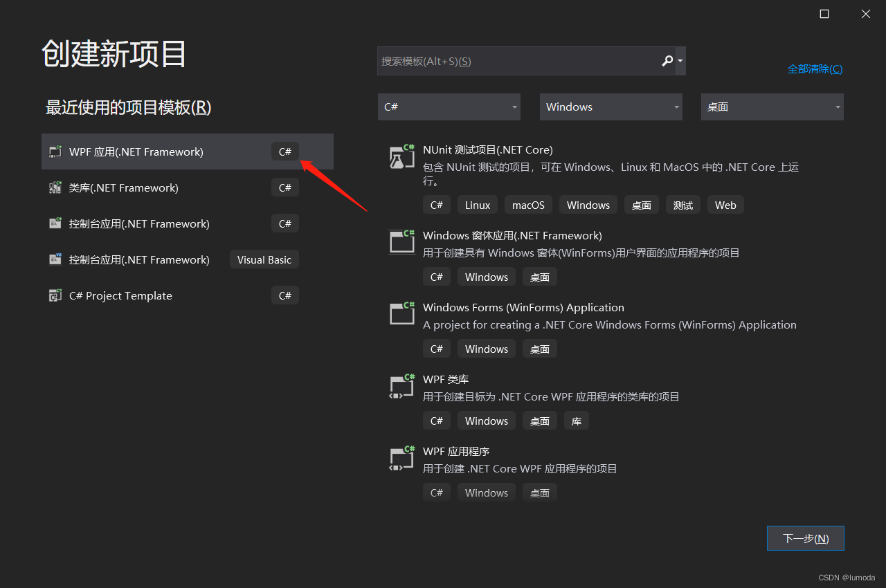Image resolution: width=886 pixels, height=588 pixels.
Task: Open the Windows platform filter dropdown
Action: click(x=611, y=107)
